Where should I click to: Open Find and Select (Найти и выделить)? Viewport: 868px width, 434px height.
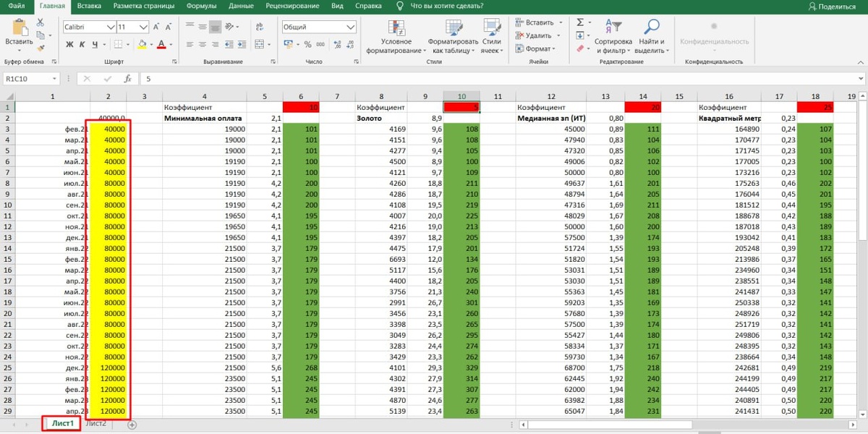coord(652,37)
